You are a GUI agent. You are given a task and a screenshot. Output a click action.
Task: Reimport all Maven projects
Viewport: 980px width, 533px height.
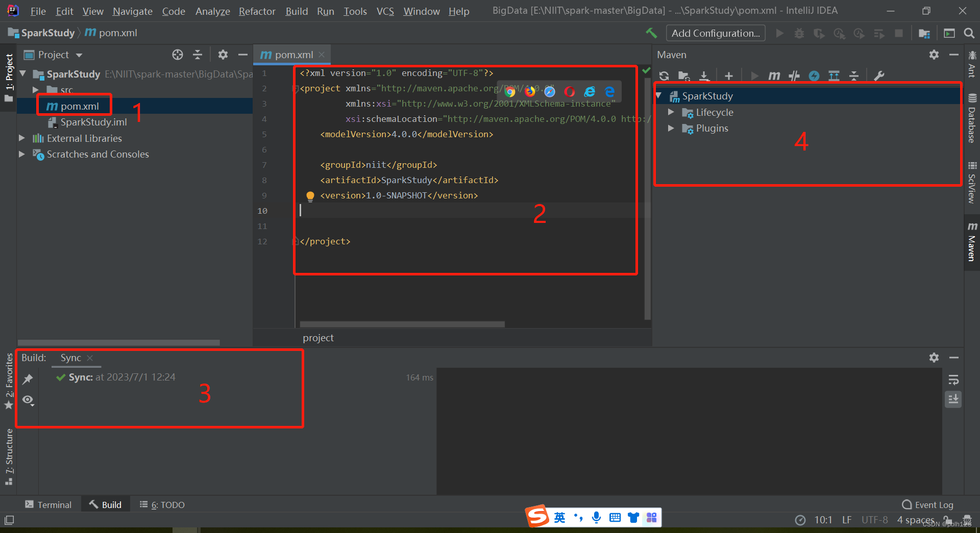664,76
